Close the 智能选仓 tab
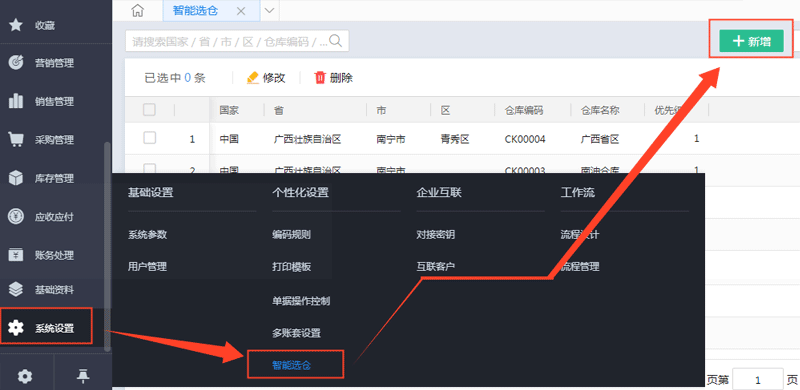This screenshot has width=800, height=390. (241, 11)
